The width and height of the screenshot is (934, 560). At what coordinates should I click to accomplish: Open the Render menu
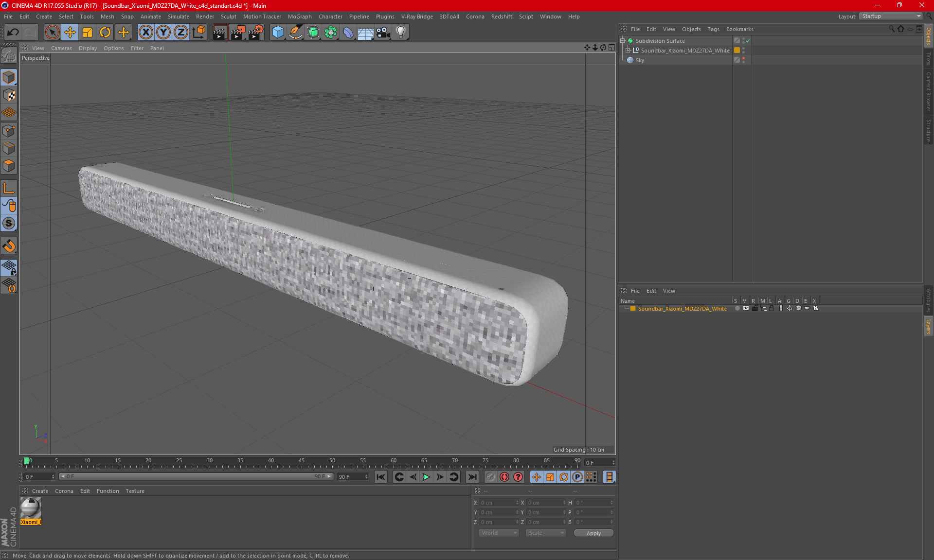205,17
